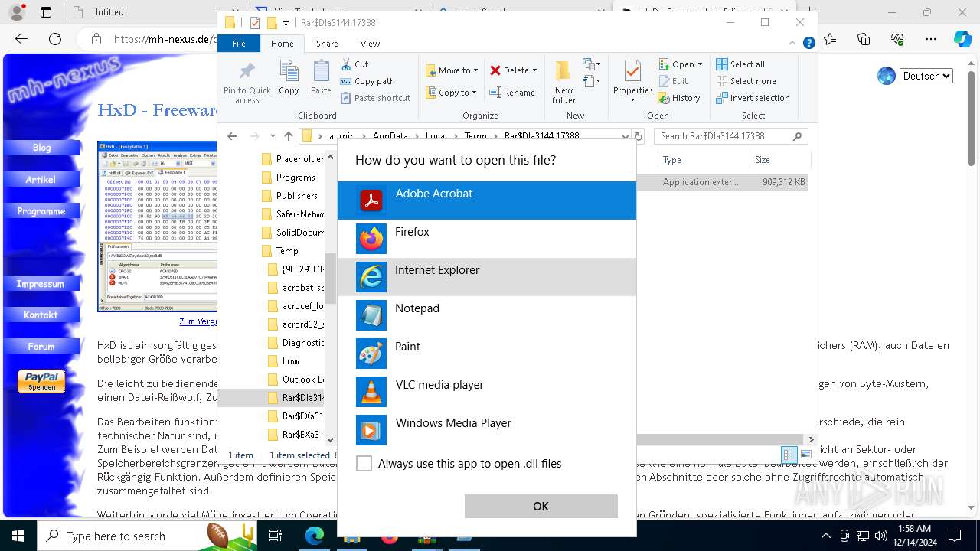Viewport: 980px width, 551px height.
Task: Open the recent locations dropdown arrow
Action: coord(273,136)
